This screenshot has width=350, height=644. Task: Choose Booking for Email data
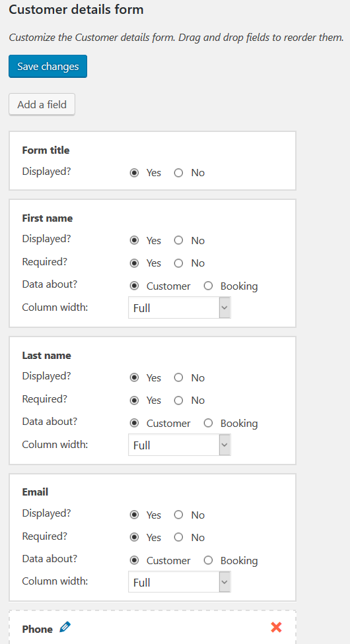(208, 560)
